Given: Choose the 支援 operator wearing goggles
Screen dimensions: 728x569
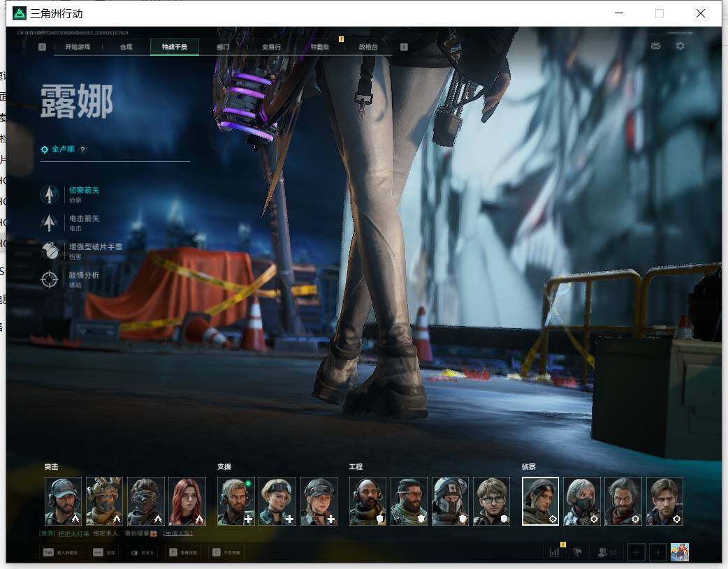Looking at the screenshot, I should (x=277, y=501).
